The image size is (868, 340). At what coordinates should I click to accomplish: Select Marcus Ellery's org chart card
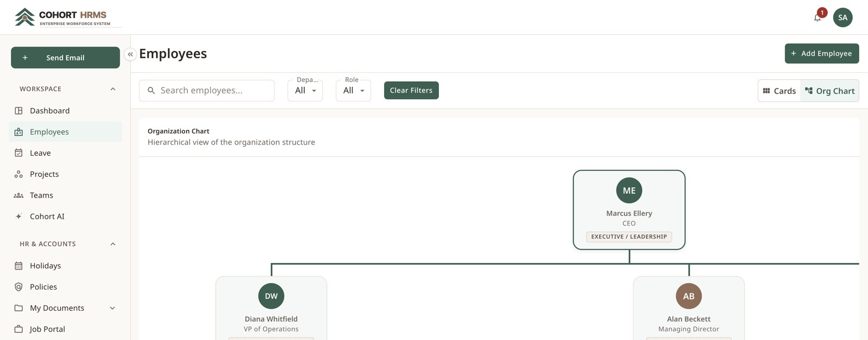(x=629, y=210)
